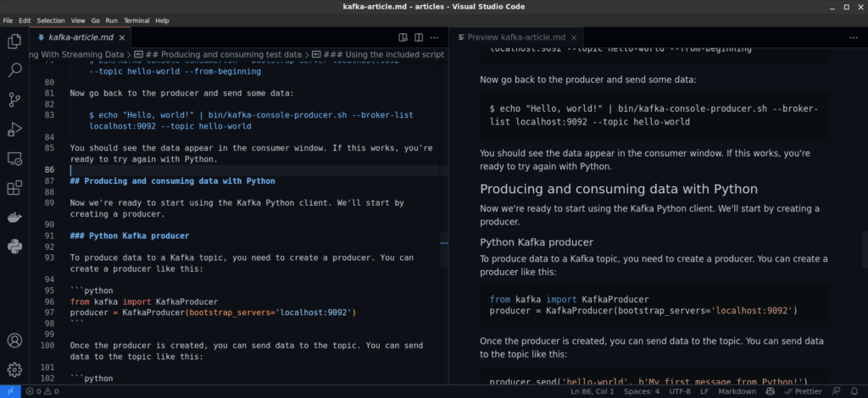Open the Run and Debug view
This screenshot has width=868, height=398.
click(14, 130)
